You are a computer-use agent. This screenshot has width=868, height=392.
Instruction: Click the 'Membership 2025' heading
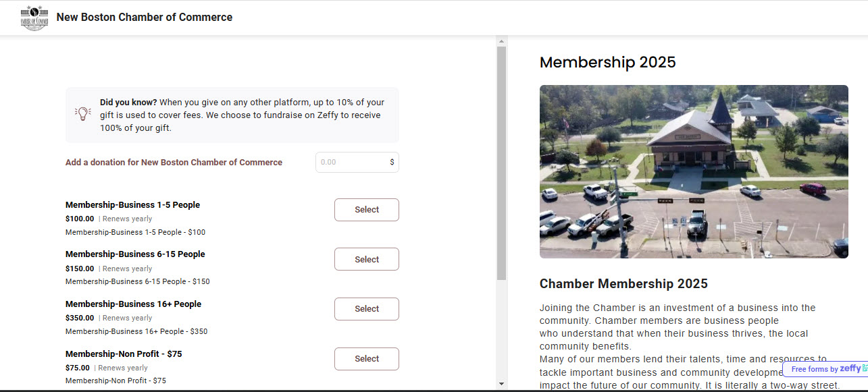607,62
